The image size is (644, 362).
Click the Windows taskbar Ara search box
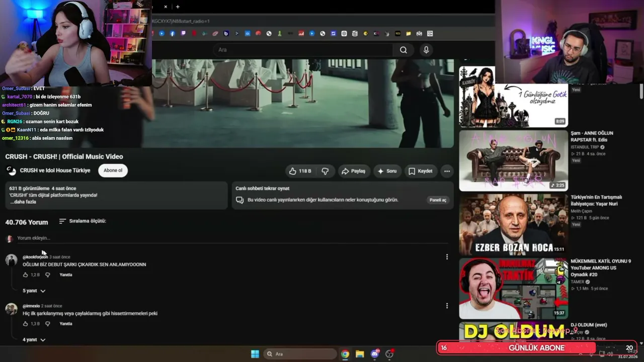(x=300, y=354)
